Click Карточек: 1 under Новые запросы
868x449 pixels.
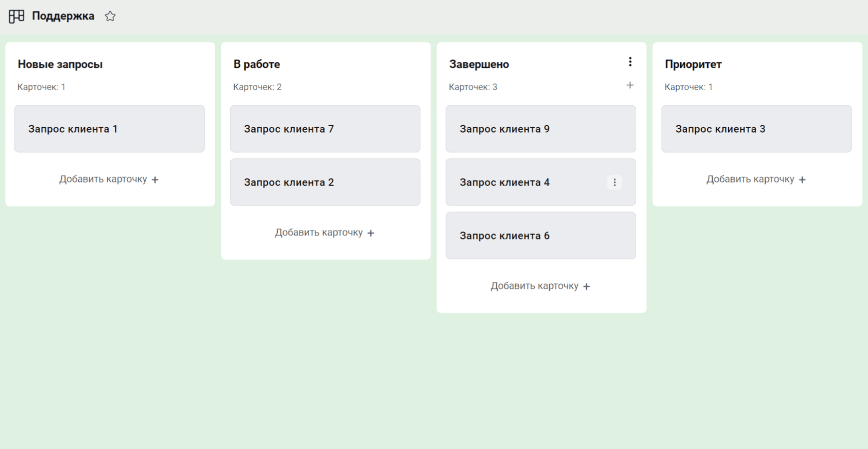[41, 87]
